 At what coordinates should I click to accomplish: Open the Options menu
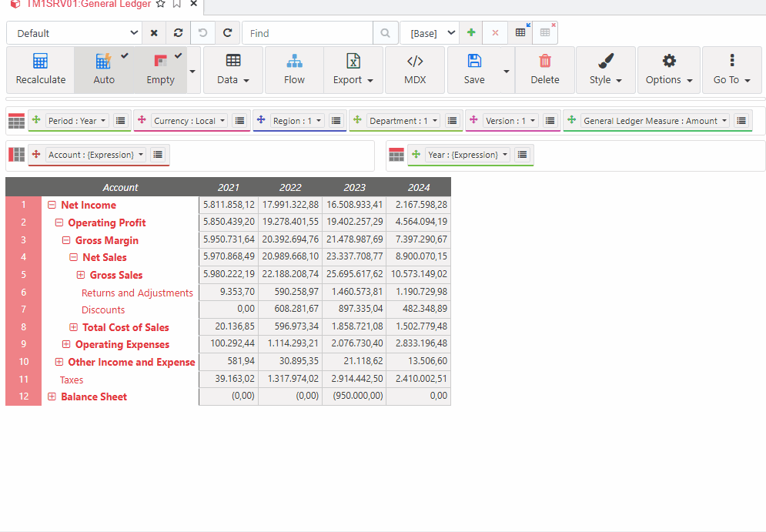(x=668, y=69)
